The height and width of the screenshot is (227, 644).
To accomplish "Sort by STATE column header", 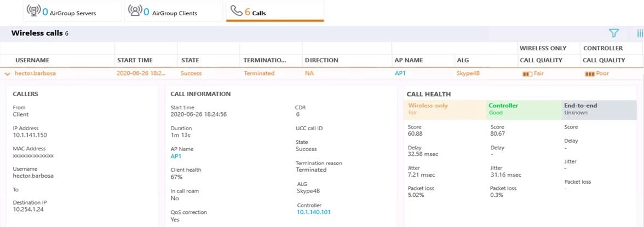I will click(190, 60).
